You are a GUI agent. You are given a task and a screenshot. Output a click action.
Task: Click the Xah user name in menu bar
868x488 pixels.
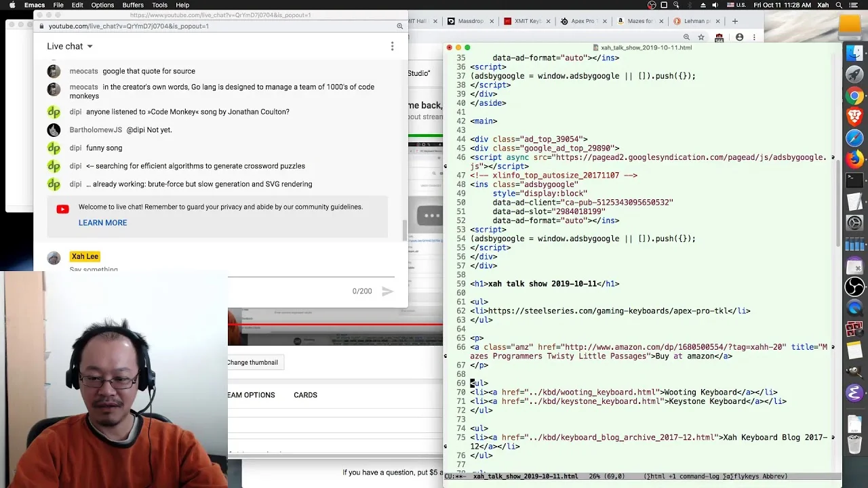824,5
